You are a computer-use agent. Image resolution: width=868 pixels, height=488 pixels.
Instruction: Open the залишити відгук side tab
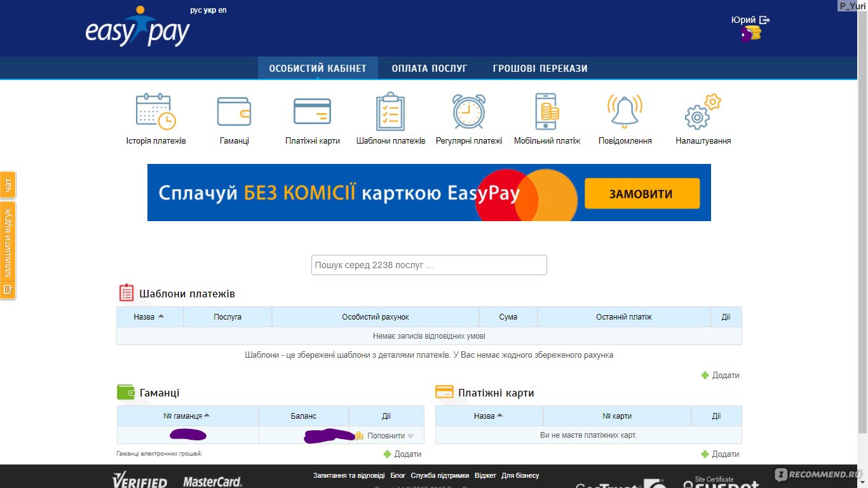(8, 251)
